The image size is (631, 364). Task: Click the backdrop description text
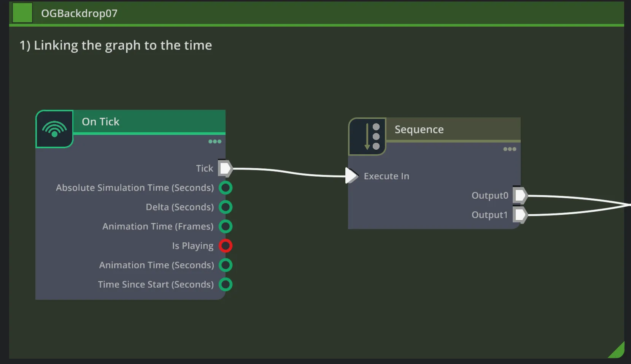click(x=116, y=46)
